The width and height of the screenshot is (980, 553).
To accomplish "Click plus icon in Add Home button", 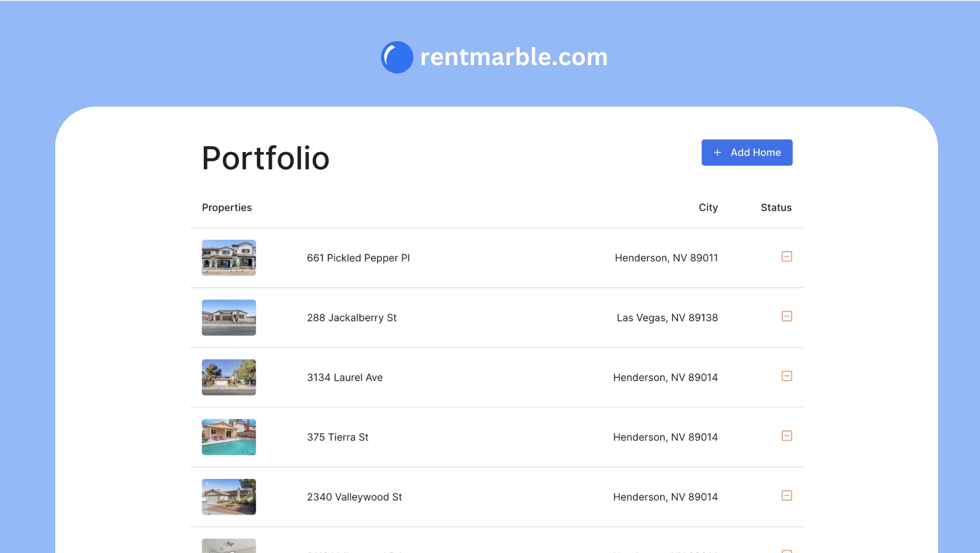I will point(717,153).
